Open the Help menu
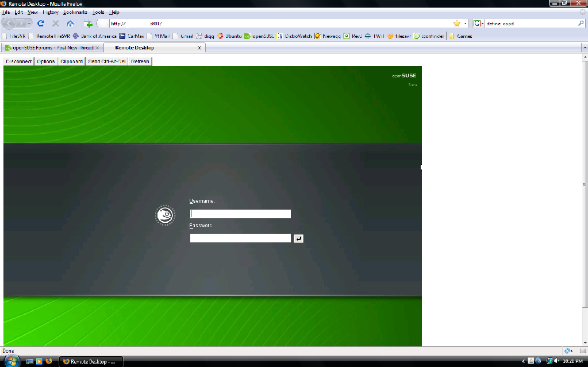The width and height of the screenshot is (588, 367). click(114, 12)
